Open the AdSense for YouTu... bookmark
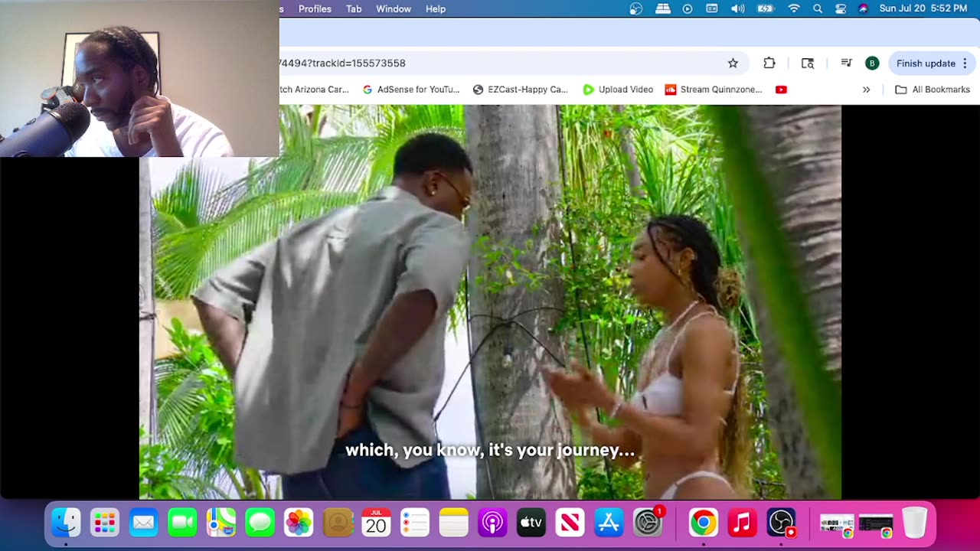This screenshot has height=551, width=980. tap(411, 90)
